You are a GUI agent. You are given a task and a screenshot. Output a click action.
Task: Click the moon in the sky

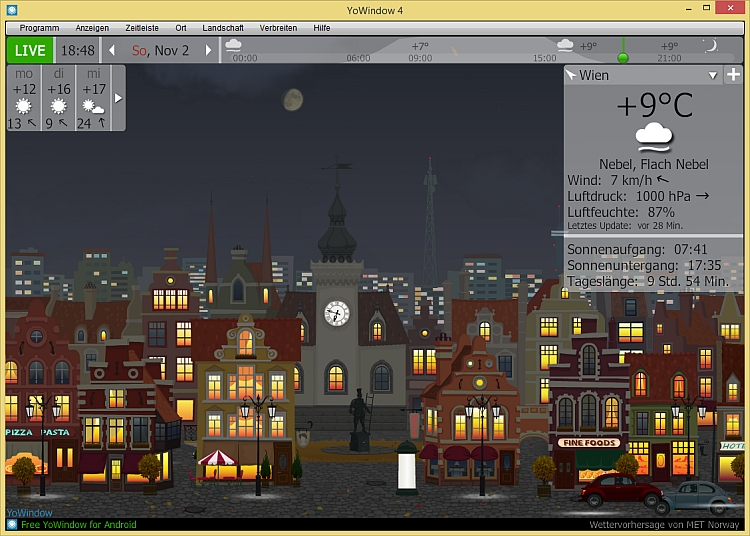coord(293,99)
